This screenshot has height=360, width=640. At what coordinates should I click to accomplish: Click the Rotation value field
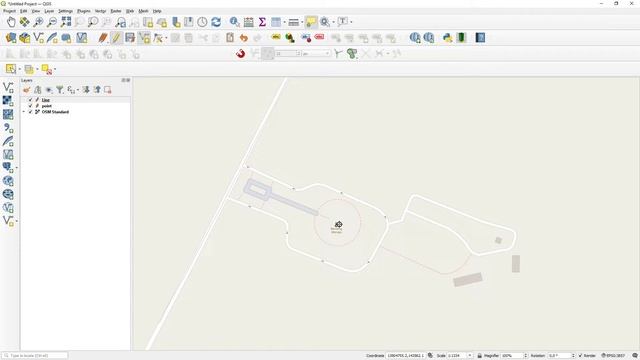click(x=561, y=356)
